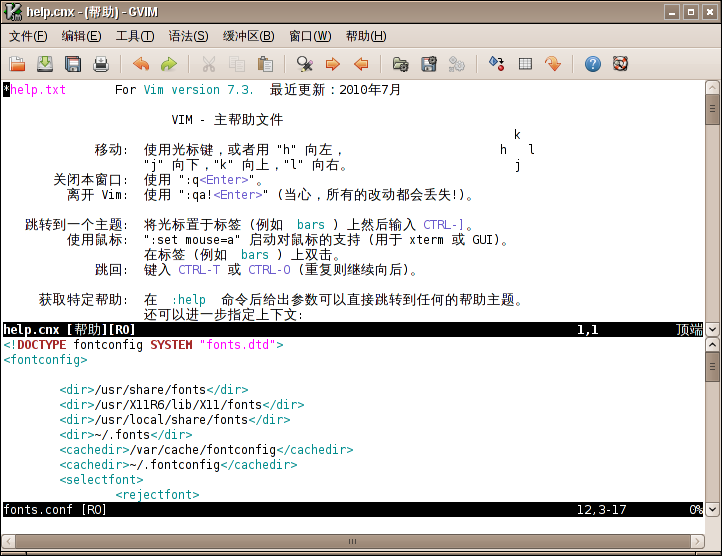Open the 文件(F) menu
Viewport: 722px width, 556px height.
[28, 36]
